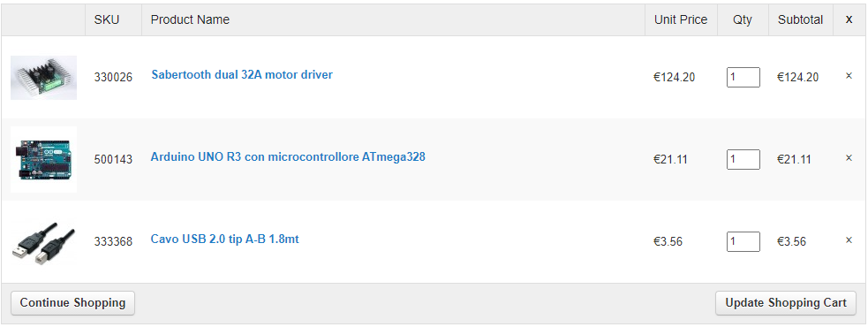Open Sabertooth dual 32A motor driver link
This screenshot has width=868, height=327.
242,74
